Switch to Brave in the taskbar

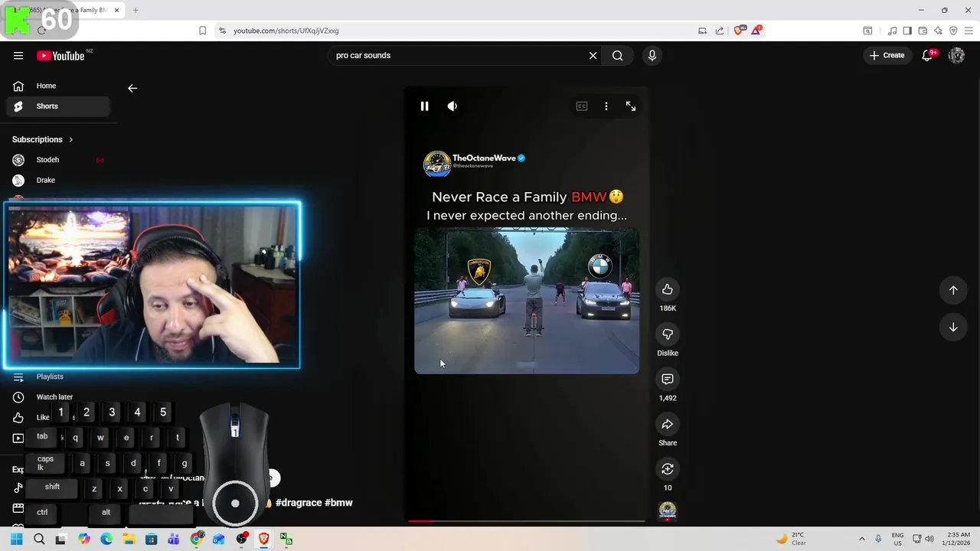click(263, 540)
